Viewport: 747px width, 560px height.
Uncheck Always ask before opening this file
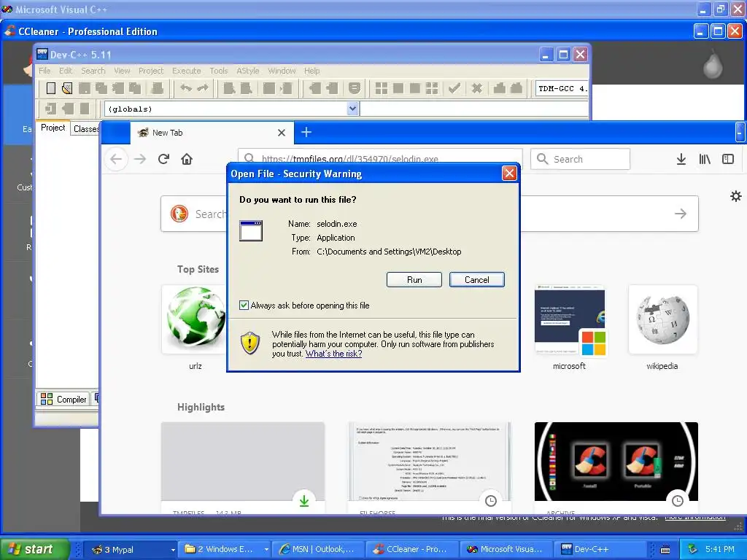coord(244,306)
